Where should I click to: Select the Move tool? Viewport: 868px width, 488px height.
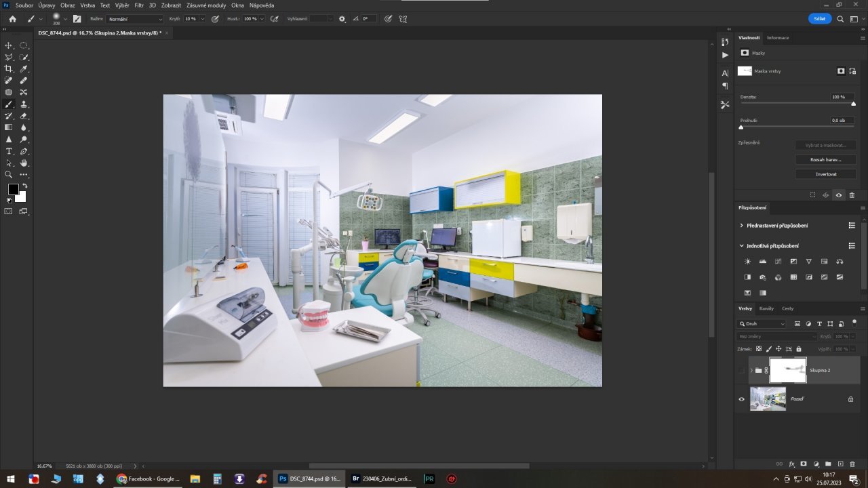(9, 45)
